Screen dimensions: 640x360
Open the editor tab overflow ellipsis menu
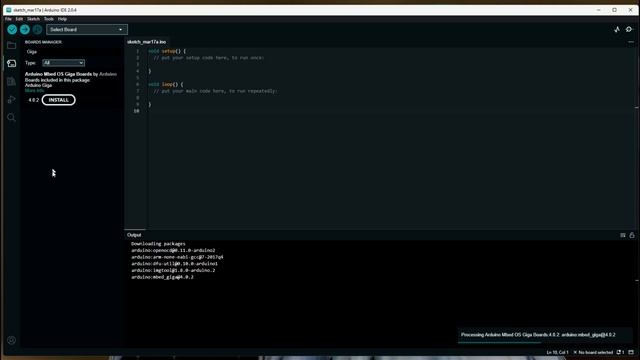coord(631,42)
